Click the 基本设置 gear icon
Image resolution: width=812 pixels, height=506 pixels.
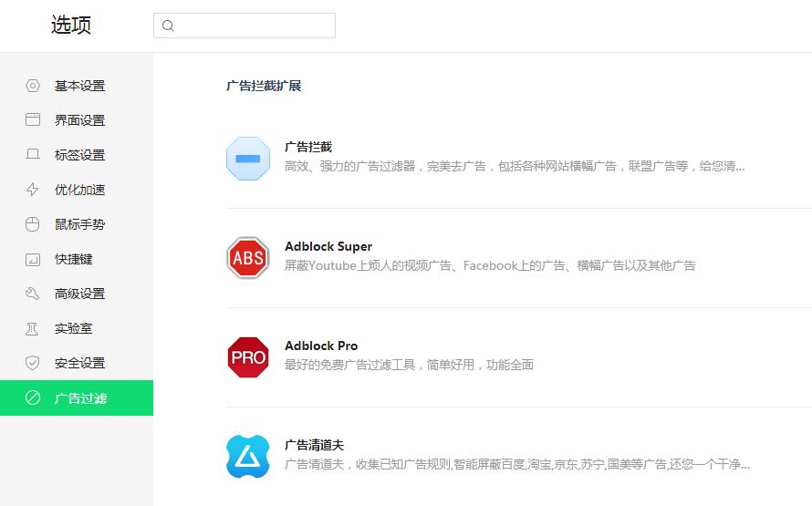(x=33, y=86)
